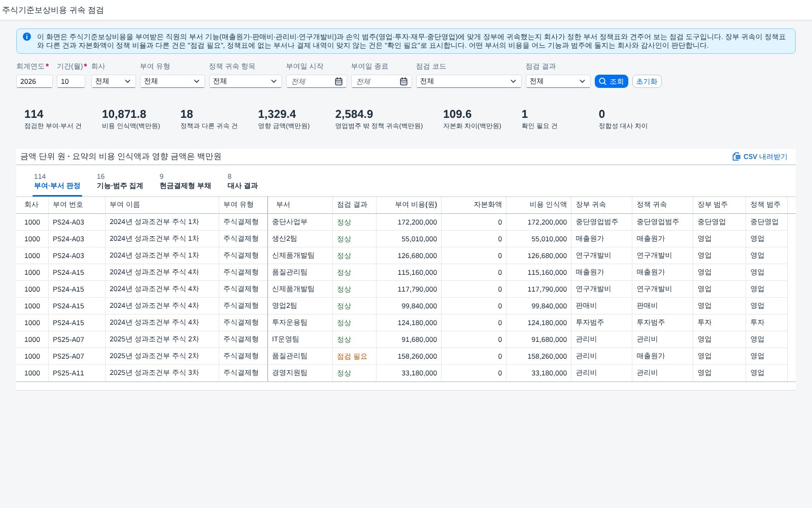Click the 정책 범주 column header

tap(767, 205)
